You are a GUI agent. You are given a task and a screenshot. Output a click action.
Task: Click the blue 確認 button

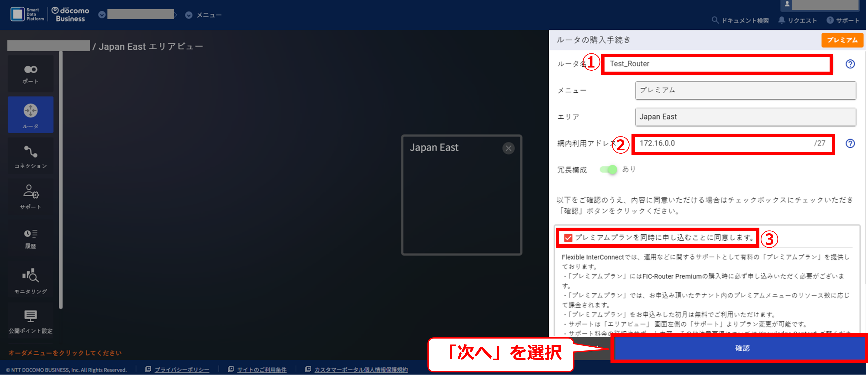point(742,348)
